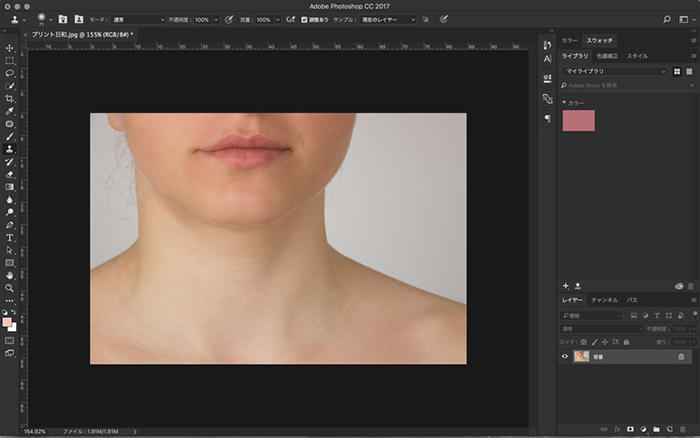700x438 pixels.
Task: Switch to the カラー panel tab
Action: (x=570, y=41)
